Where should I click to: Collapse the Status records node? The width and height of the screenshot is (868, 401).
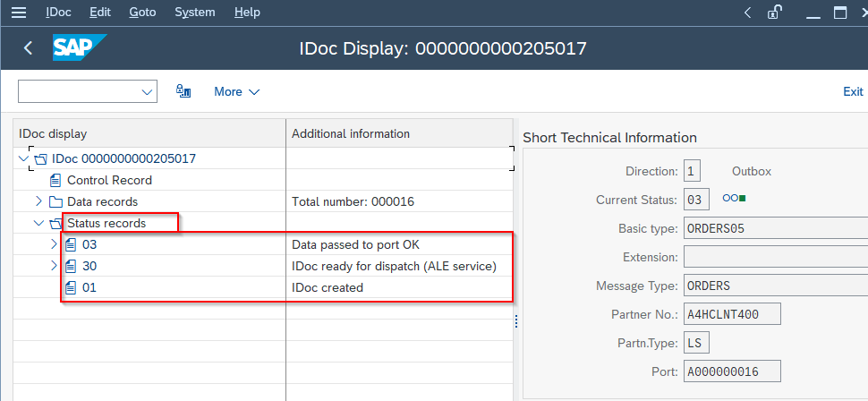[38, 223]
